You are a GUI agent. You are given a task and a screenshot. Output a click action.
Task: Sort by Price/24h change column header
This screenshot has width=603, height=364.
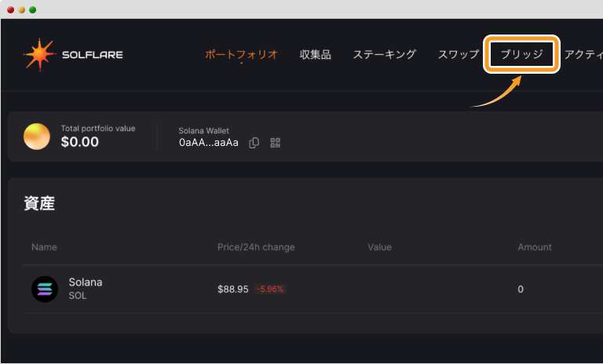(256, 247)
